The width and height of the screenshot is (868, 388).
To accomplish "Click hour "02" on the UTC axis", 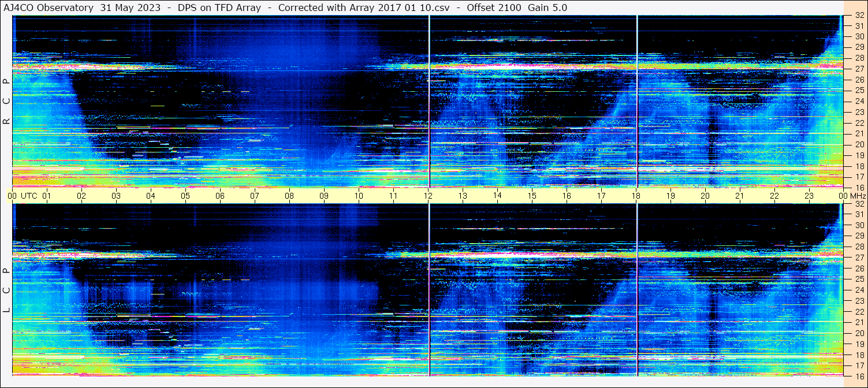I will pyautogui.click(x=81, y=196).
